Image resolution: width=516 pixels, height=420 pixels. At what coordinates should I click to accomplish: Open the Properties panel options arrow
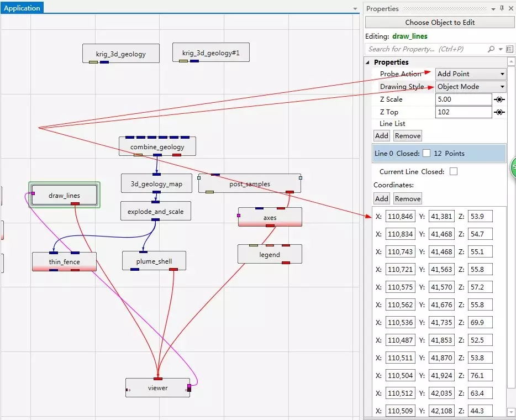click(493, 9)
